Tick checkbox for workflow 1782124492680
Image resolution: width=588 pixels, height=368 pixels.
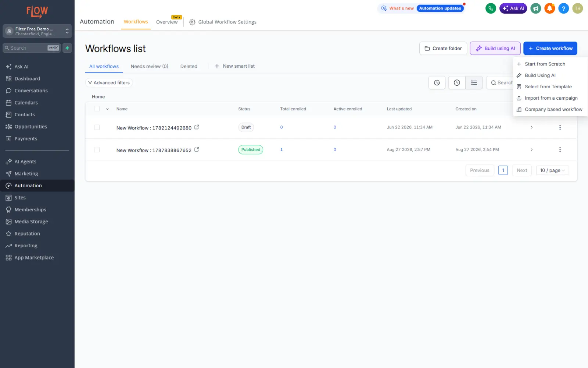tap(97, 127)
